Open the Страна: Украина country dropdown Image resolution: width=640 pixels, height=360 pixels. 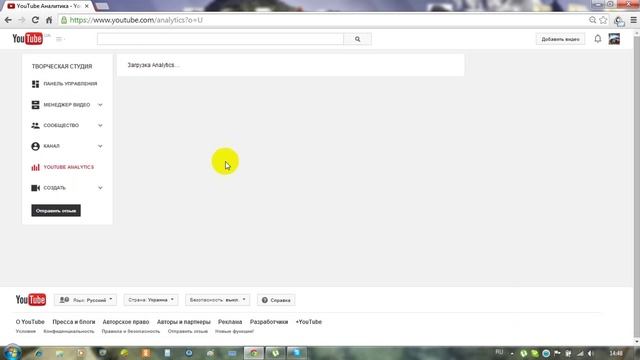click(x=151, y=300)
